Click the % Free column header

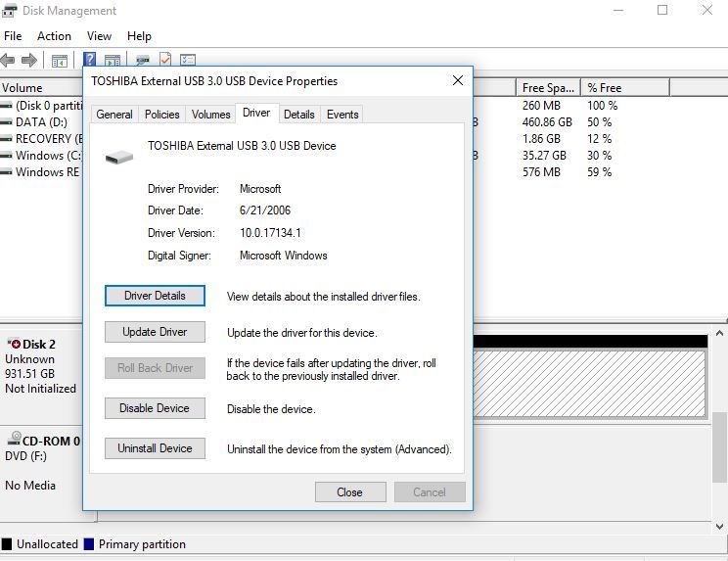(625, 88)
